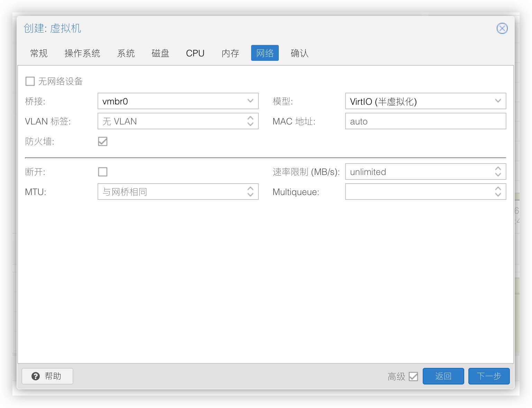Enable the 断开 disconnect checkbox
Image resolution: width=532 pixels, height=408 pixels.
pyautogui.click(x=103, y=172)
